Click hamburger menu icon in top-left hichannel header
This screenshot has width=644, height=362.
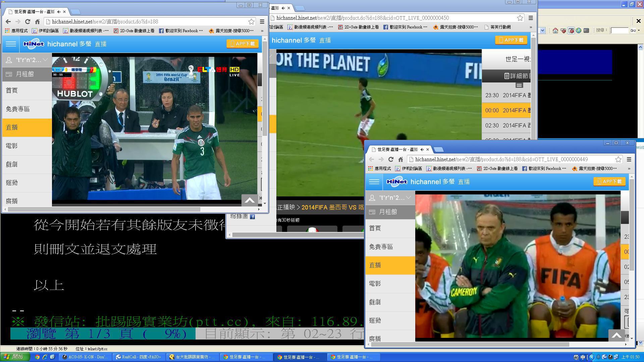[11, 44]
